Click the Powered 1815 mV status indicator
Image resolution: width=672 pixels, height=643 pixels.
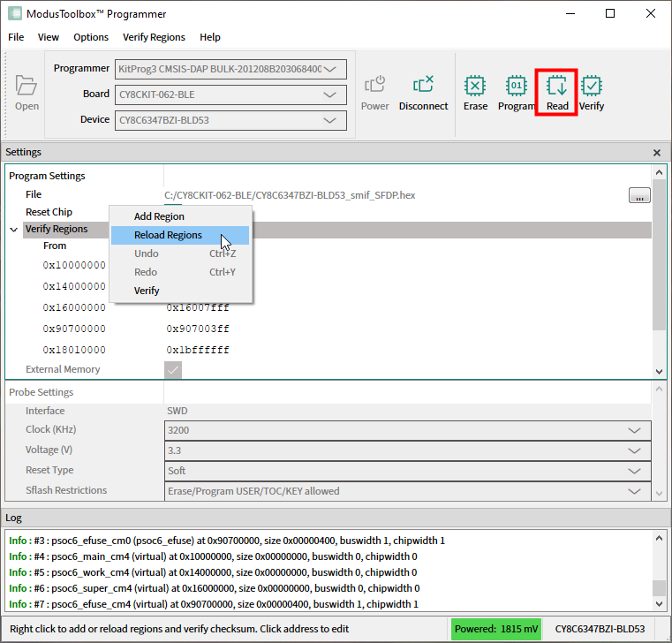495,629
